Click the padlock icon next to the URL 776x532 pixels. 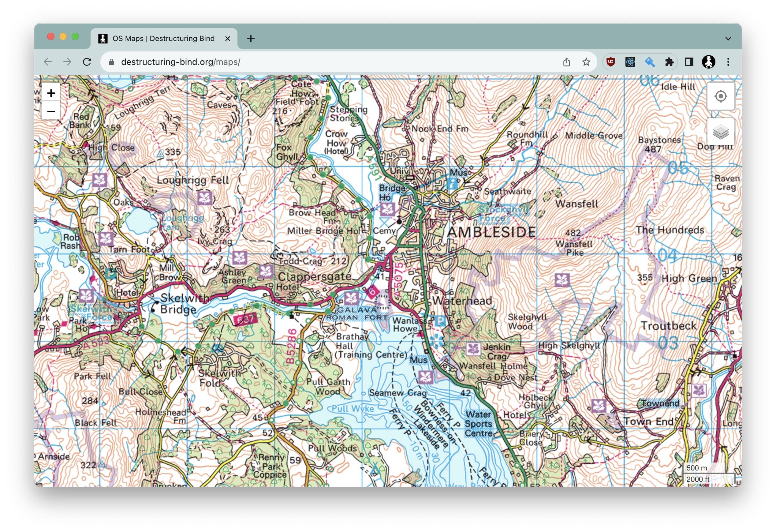111,62
